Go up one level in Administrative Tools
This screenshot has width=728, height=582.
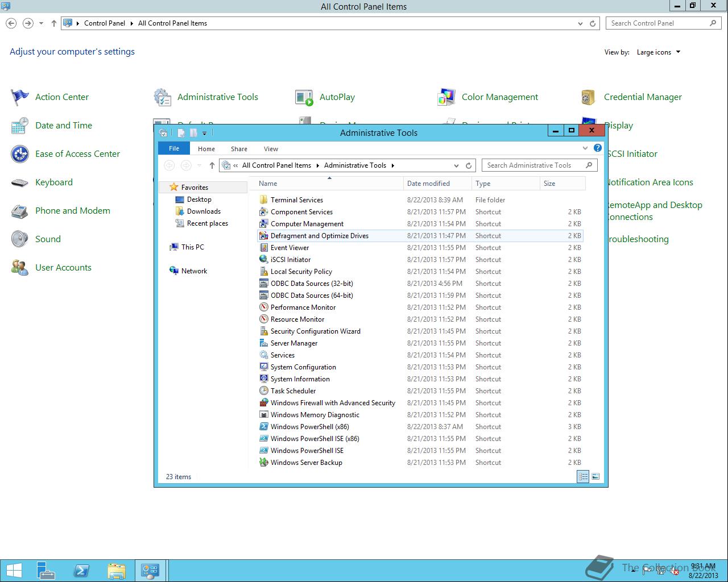[x=212, y=165]
